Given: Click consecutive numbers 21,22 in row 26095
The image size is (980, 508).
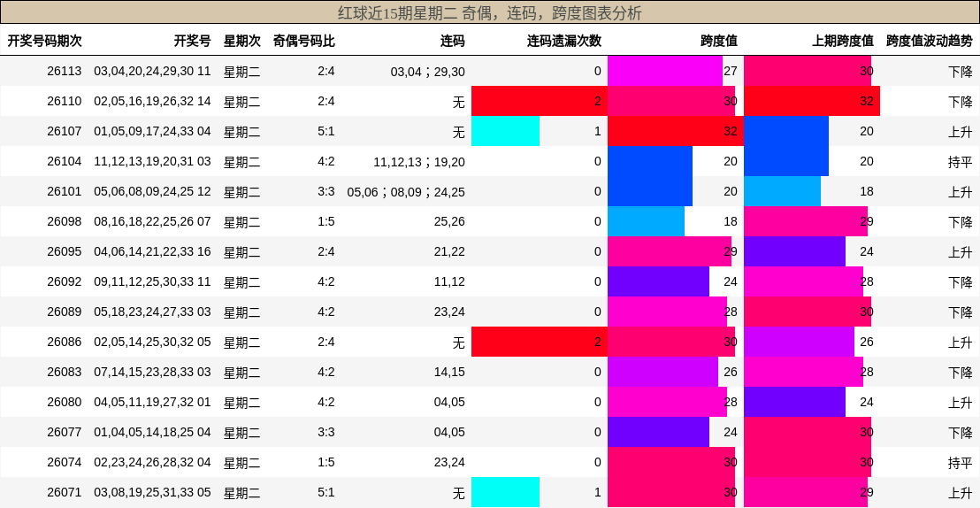Looking at the screenshot, I should (449, 251).
